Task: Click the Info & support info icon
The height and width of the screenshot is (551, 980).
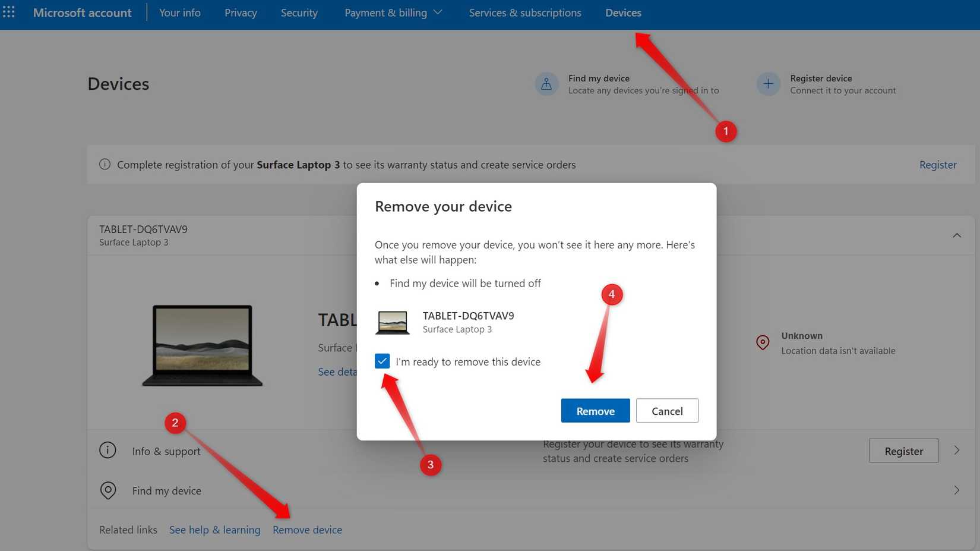Action: pyautogui.click(x=108, y=450)
